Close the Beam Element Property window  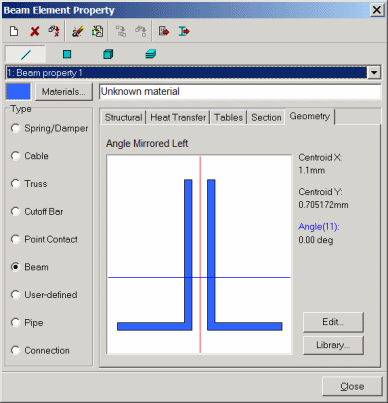click(x=377, y=10)
